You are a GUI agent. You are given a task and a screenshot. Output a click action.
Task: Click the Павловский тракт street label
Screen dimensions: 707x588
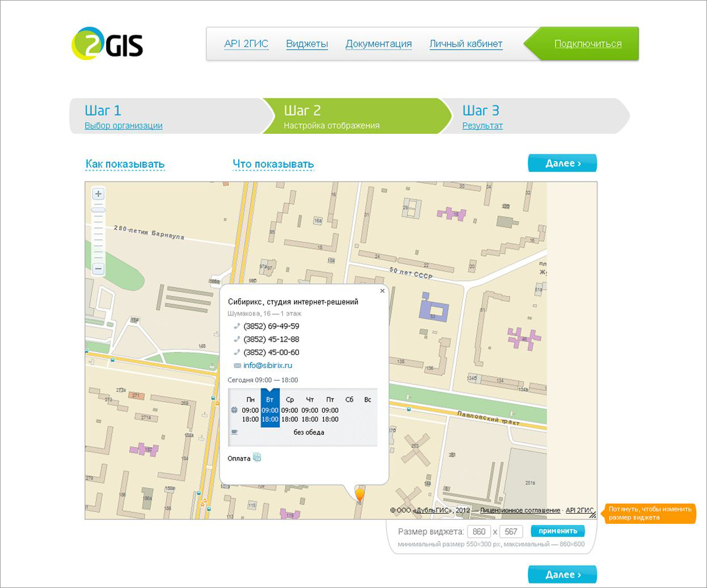[x=489, y=418]
